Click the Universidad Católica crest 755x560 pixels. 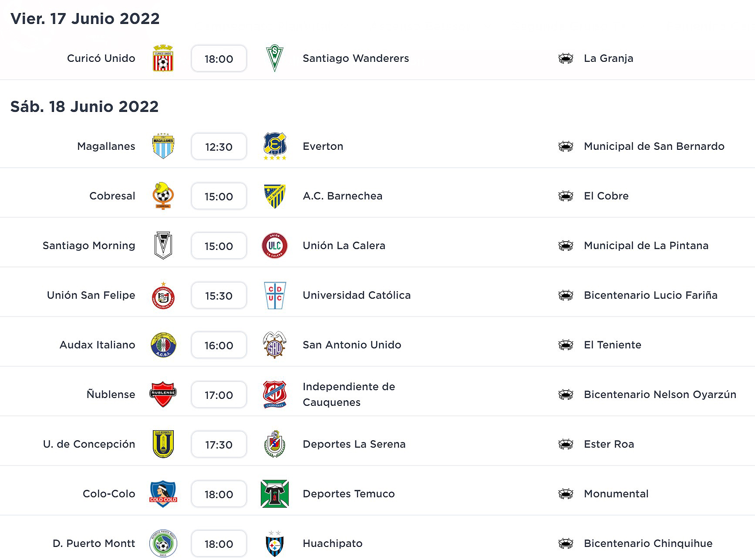tap(275, 295)
